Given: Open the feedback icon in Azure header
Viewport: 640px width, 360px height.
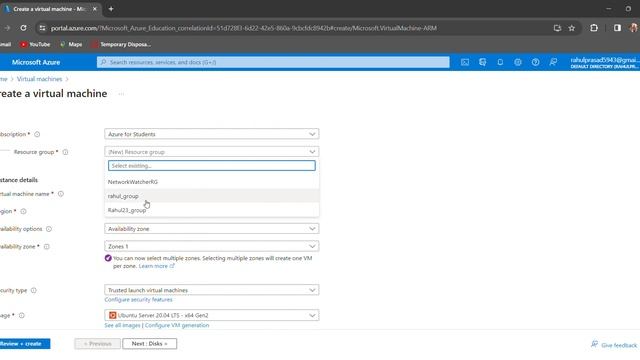Looking at the screenshot, I should coord(553,62).
